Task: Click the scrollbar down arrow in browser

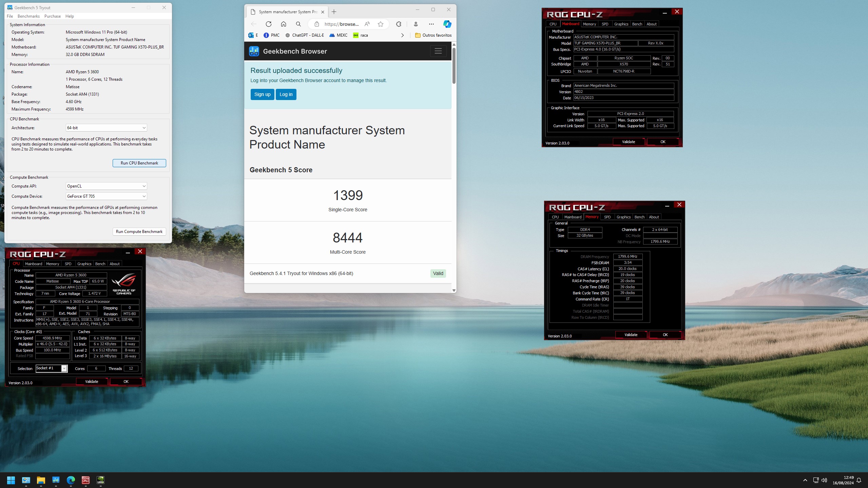Action: coord(454,290)
